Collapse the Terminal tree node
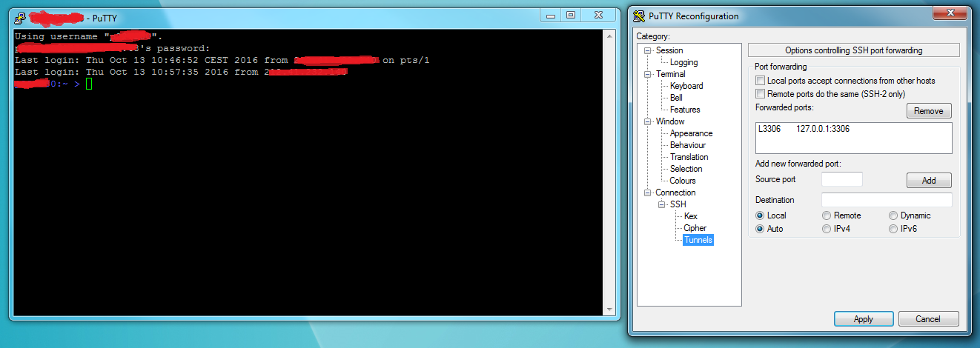 (x=647, y=74)
